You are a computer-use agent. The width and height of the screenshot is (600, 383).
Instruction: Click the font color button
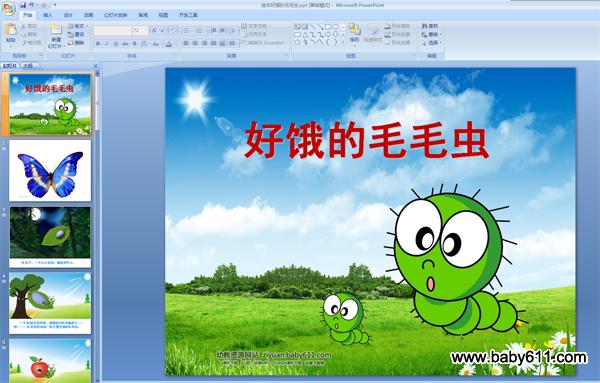[169, 44]
